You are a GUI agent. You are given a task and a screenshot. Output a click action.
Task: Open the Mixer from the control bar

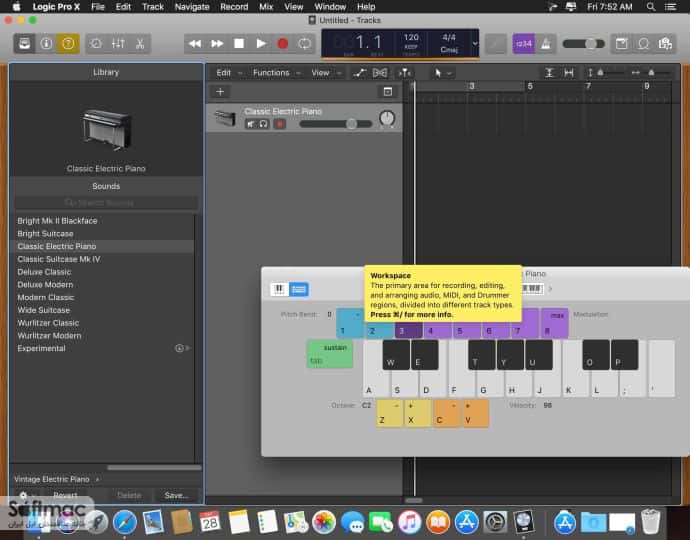coord(118,44)
